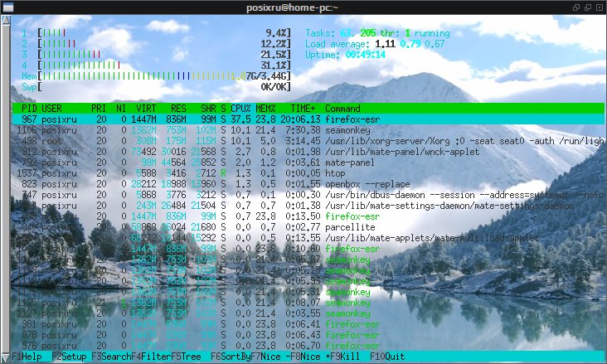Click F7 Nice - to raise priority
Viewport: 607px width, 364px height.
pyautogui.click(x=270, y=357)
